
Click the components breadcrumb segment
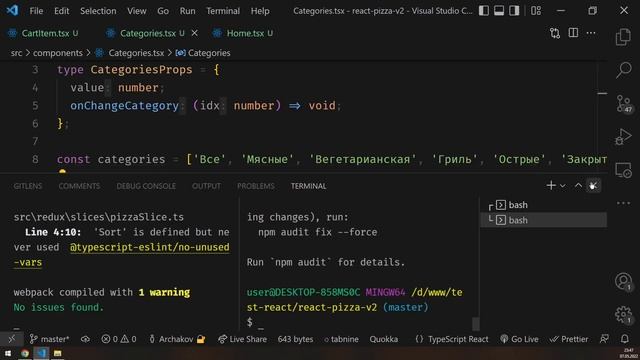[x=58, y=53]
